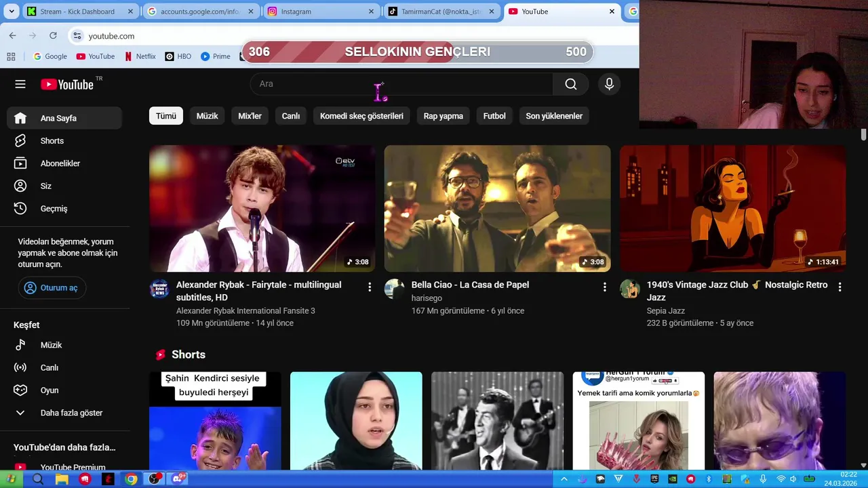Switch to Stream - Kick Dashboard tab
This screenshot has height=488, width=868.
click(x=80, y=12)
